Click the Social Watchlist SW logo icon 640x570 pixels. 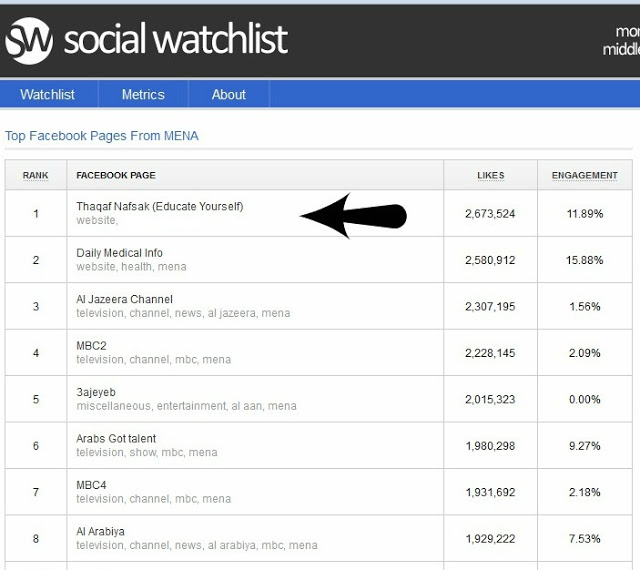point(29,40)
